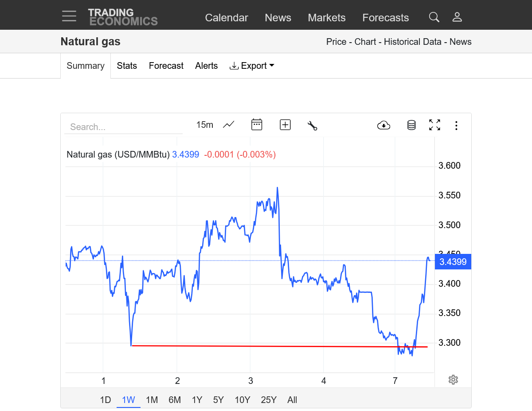This screenshot has width=532, height=411.
Task: Open the user account icon
Action: click(x=457, y=17)
